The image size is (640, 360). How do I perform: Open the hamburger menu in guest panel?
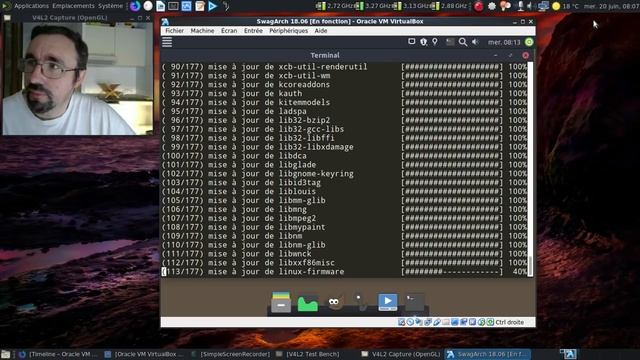pos(167,42)
